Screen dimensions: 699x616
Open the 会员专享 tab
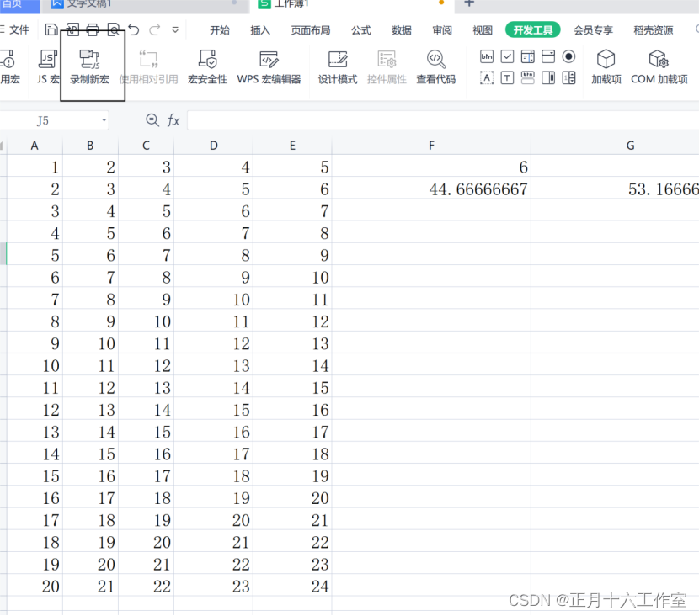(594, 30)
